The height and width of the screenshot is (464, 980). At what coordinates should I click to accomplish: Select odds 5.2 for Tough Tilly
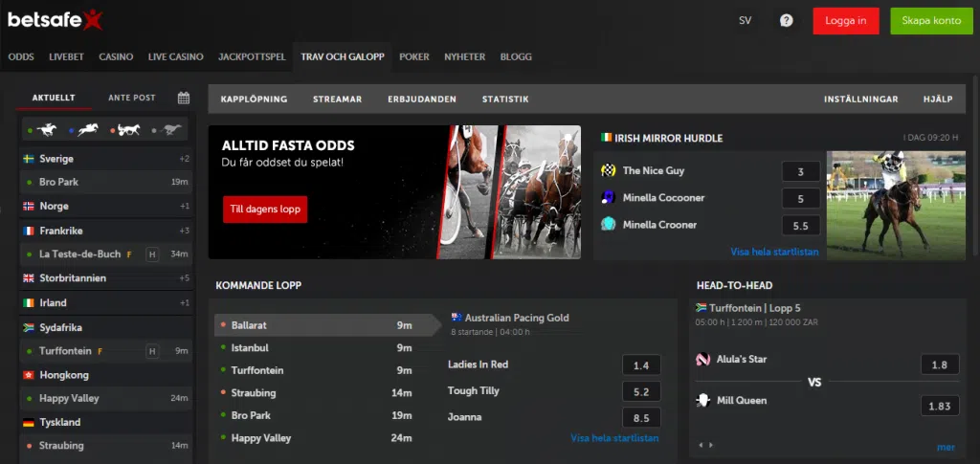coord(641,392)
